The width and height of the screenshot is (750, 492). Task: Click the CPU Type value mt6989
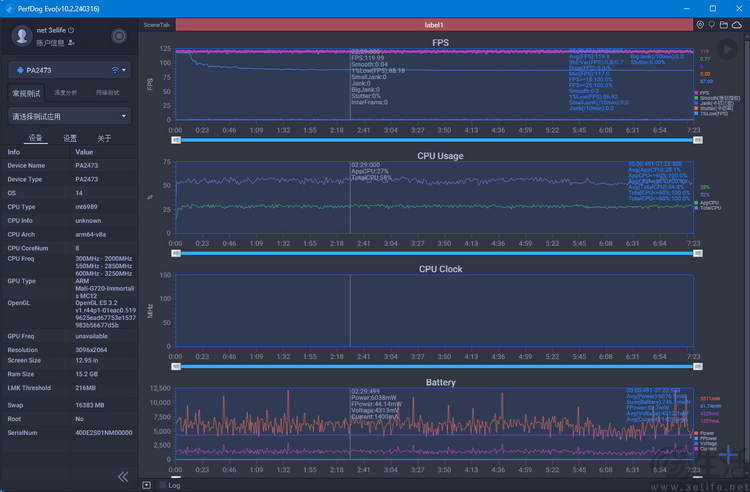(86, 207)
